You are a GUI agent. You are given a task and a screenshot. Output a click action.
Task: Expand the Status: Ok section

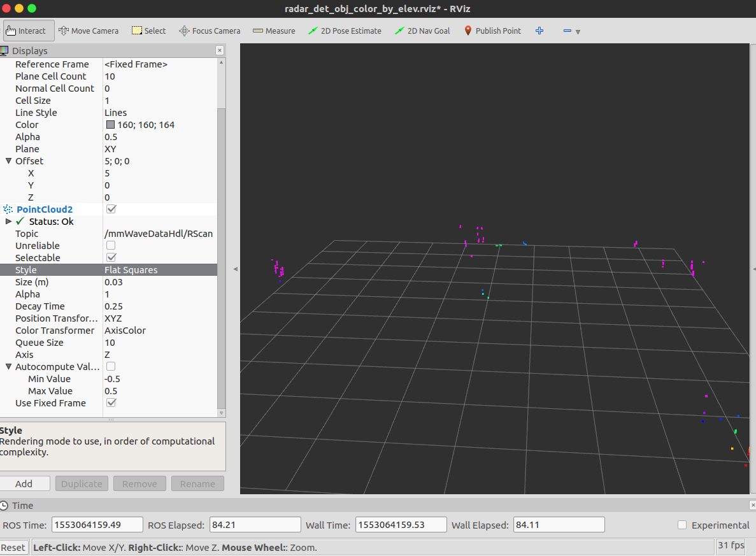8,221
